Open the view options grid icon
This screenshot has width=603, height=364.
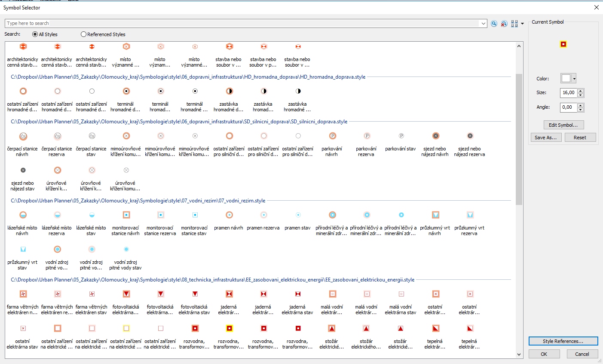point(514,24)
